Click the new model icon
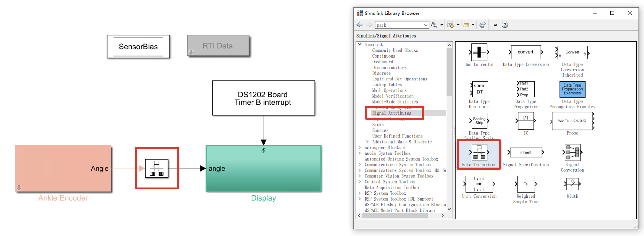The height and width of the screenshot is (236, 644). point(451,25)
